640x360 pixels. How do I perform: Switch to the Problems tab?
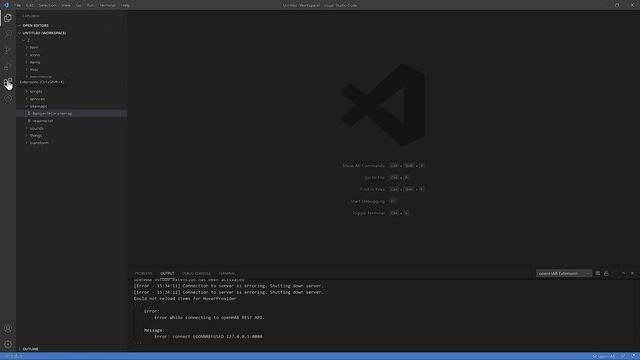pyautogui.click(x=143, y=273)
